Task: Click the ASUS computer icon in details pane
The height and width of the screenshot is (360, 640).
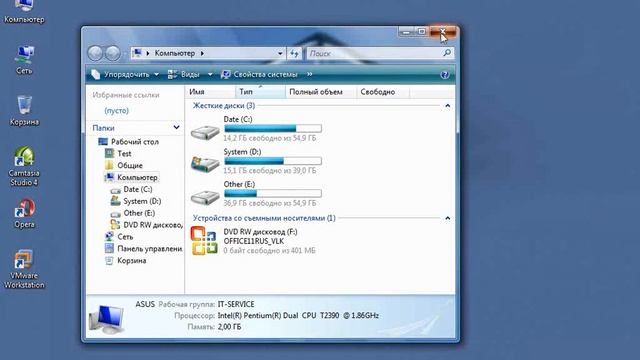Action: coord(106,319)
